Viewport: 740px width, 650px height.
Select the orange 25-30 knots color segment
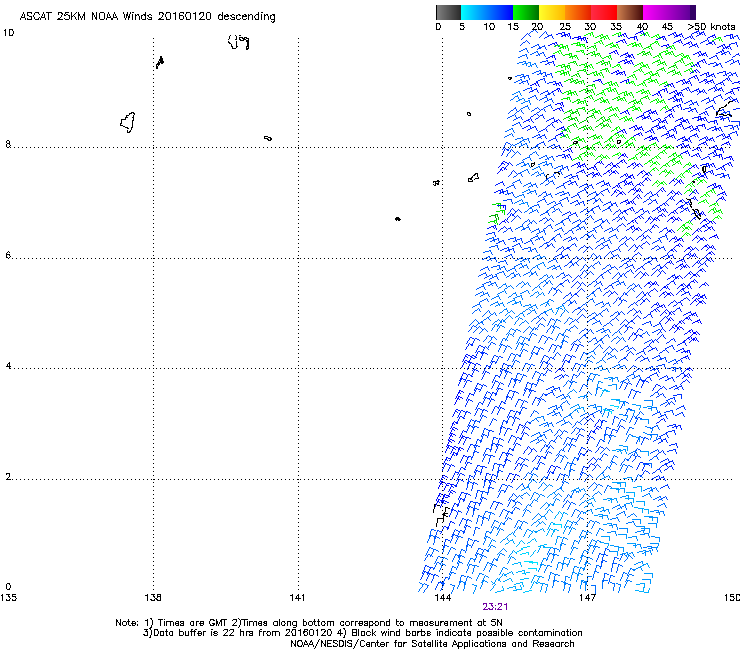pos(578,12)
